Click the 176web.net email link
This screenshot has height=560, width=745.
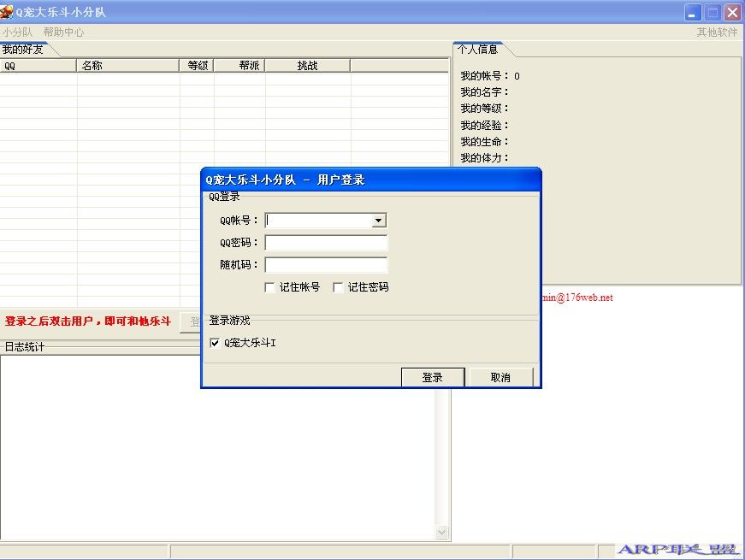click(x=577, y=298)
